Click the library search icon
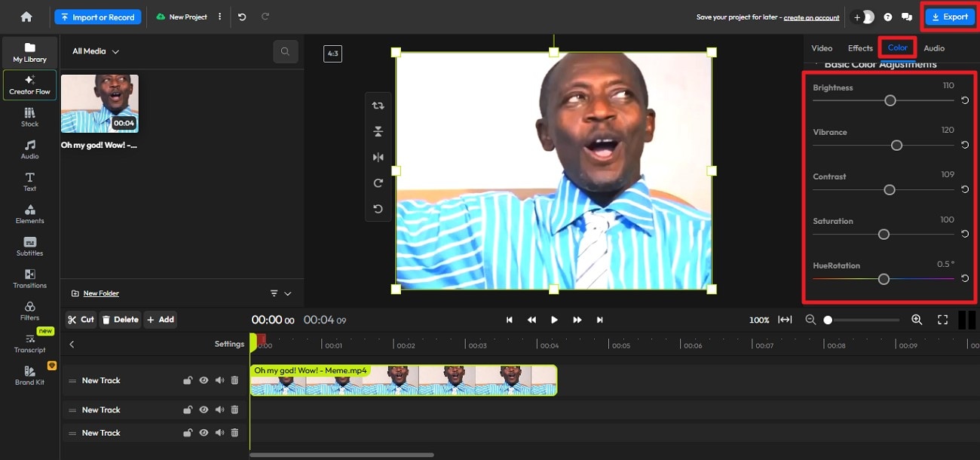 (285, 51)
